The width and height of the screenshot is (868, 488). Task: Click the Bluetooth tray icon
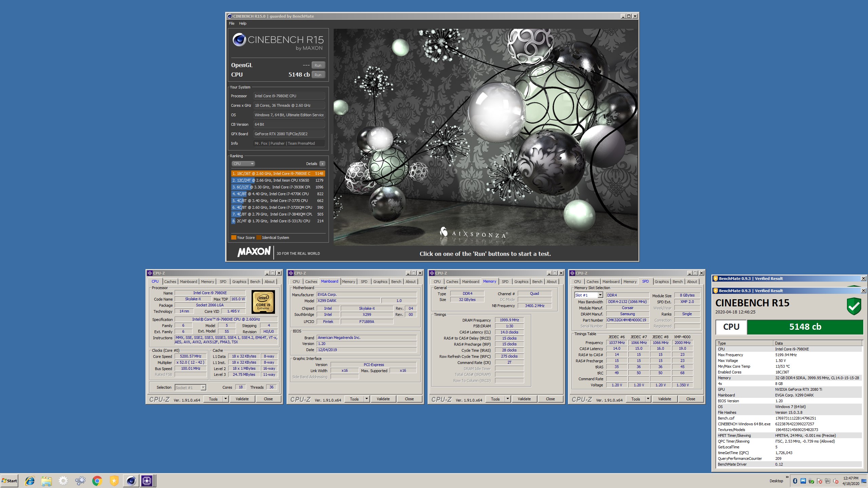coord(795,481)
